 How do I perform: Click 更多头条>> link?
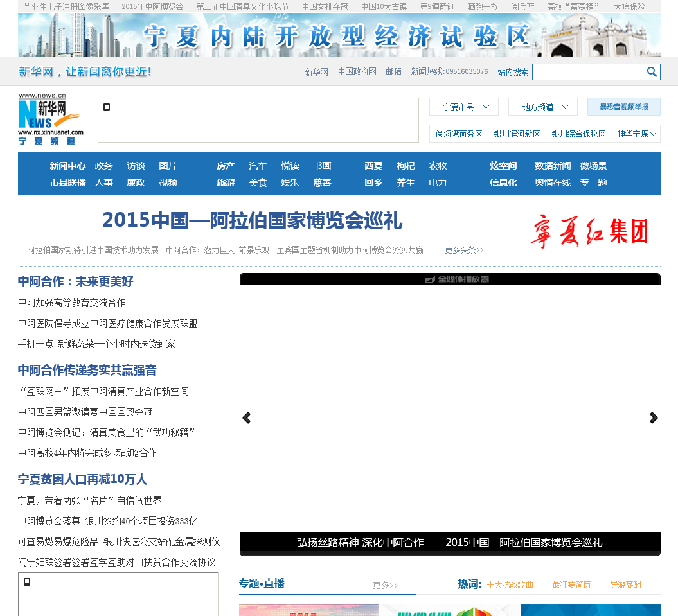tap(464, 250)
